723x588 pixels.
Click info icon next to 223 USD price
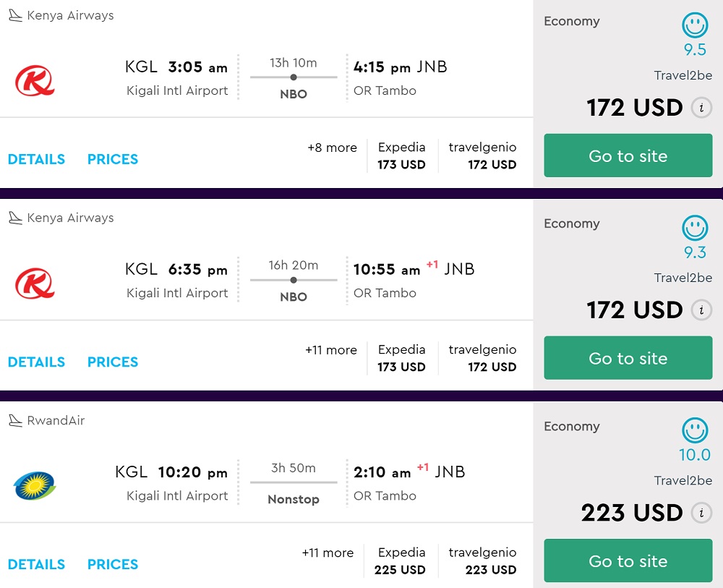(701, 513)
